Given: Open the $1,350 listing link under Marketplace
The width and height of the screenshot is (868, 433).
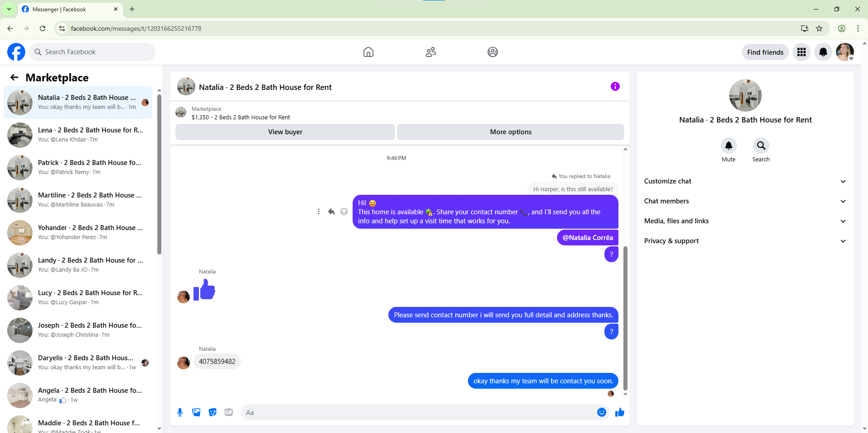Looking at the screenshot, I should point(241,118).
